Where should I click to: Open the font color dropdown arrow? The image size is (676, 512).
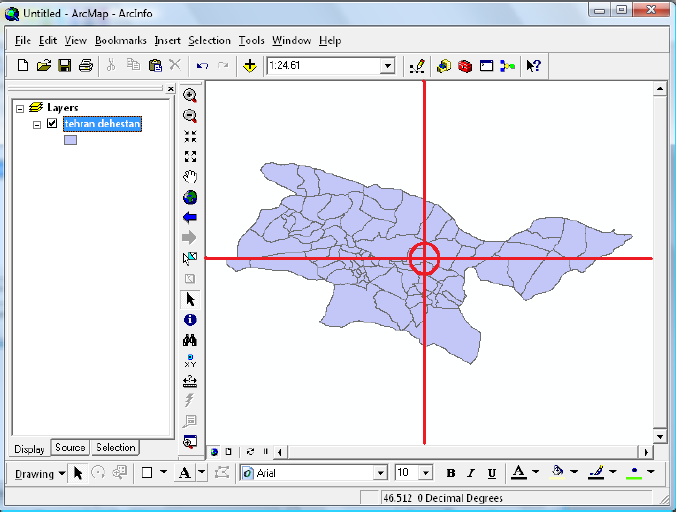(x=536, y=472)
